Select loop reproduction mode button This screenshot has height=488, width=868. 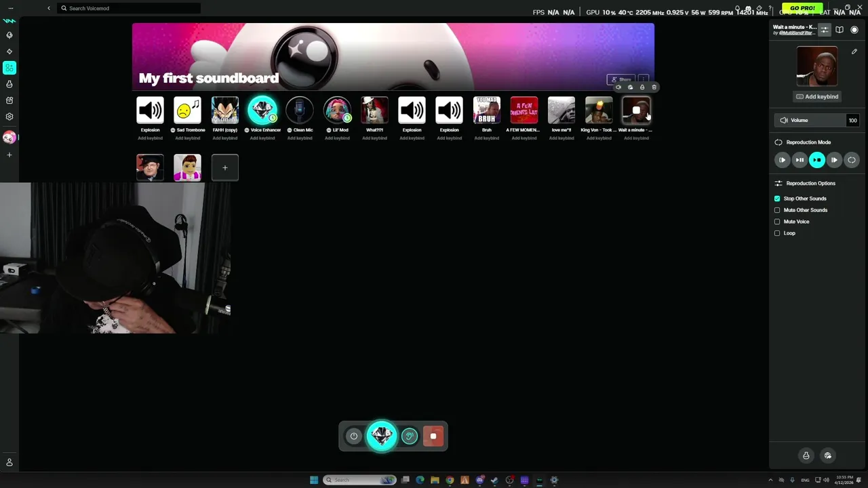[x=851, y=160]
